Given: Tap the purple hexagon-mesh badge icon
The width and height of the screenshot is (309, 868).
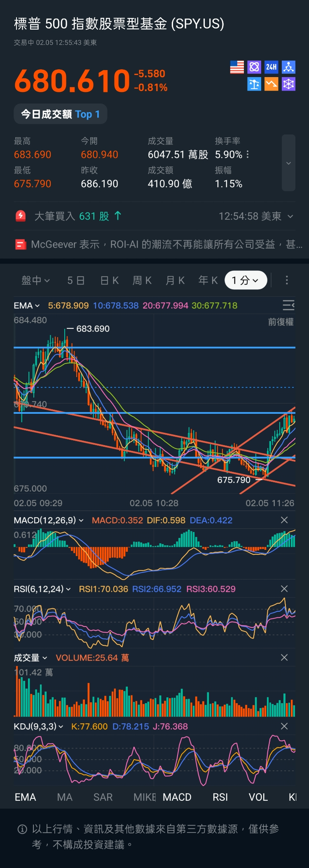Looking at the screenshot, I should (x=288, y=84).
